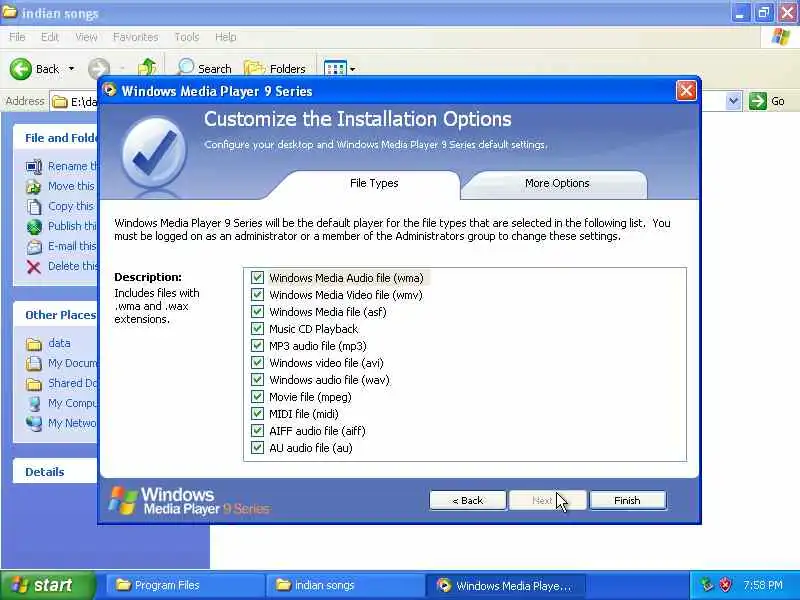Click Publish this file globe icon

[x=34, y=226]
